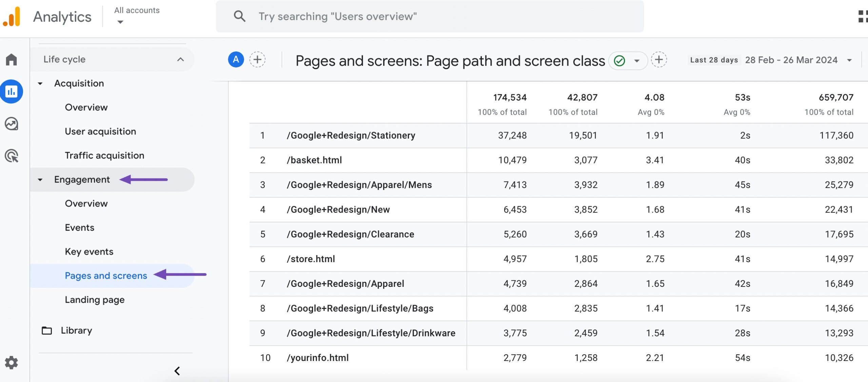Click the search magnifier icon
The height and width of the screenshot is (382, 868).
tap(239, 16)
